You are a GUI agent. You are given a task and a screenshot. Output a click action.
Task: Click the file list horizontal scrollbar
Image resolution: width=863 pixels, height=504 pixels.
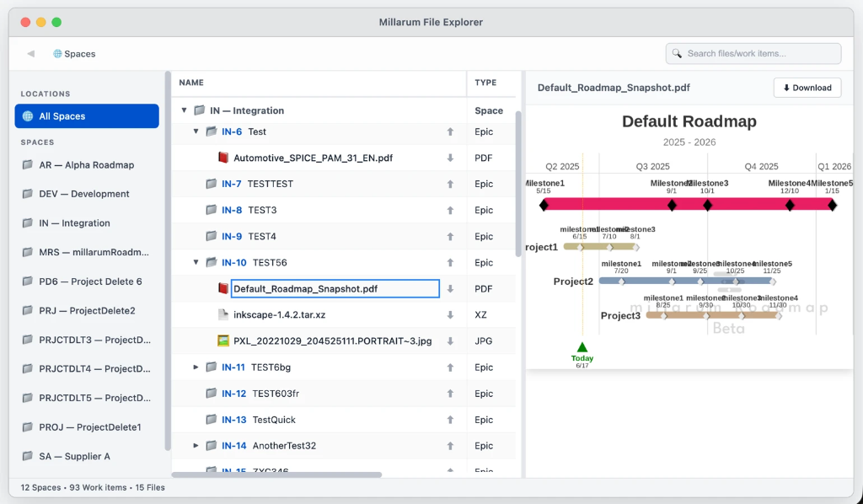276,475
